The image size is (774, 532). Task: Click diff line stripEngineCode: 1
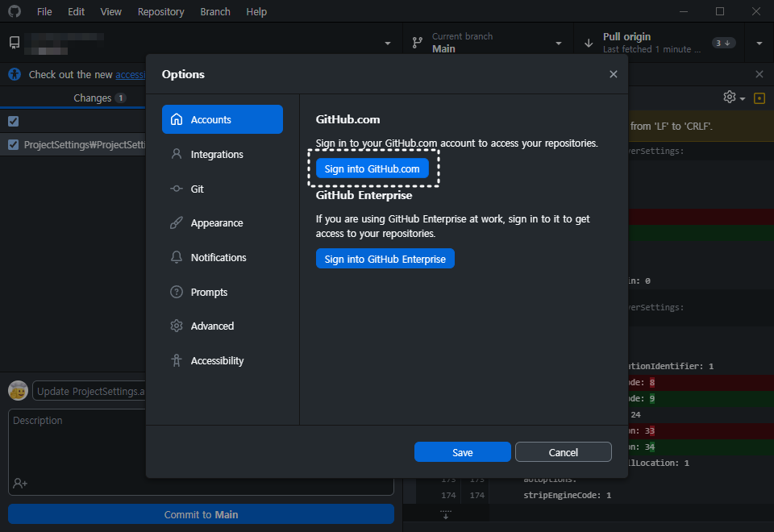[x=567, y=495]
